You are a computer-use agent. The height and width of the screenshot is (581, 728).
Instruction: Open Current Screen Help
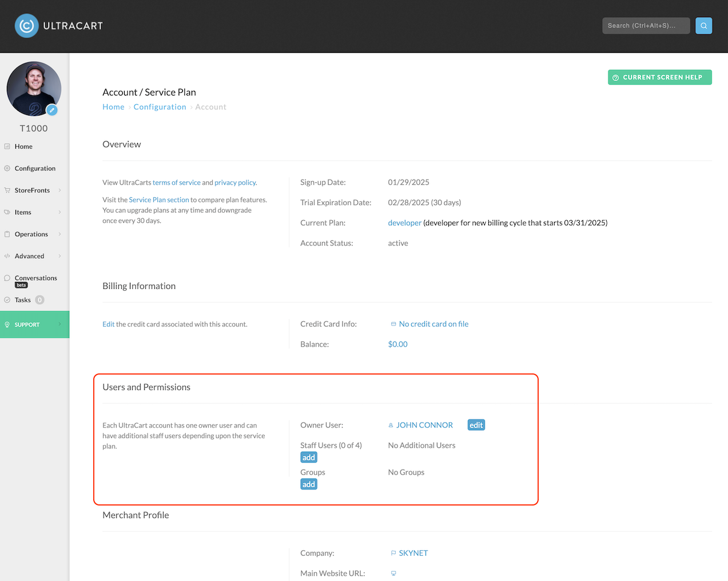[660, 77]
